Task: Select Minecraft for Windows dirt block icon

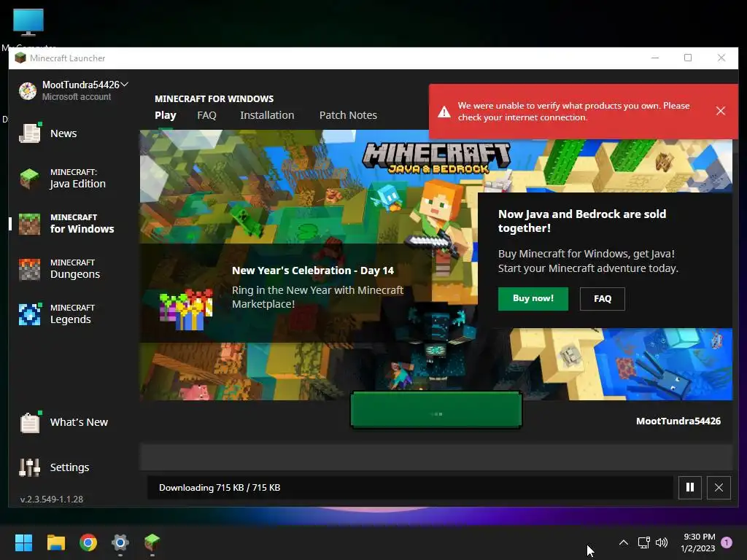Action: 29,224
